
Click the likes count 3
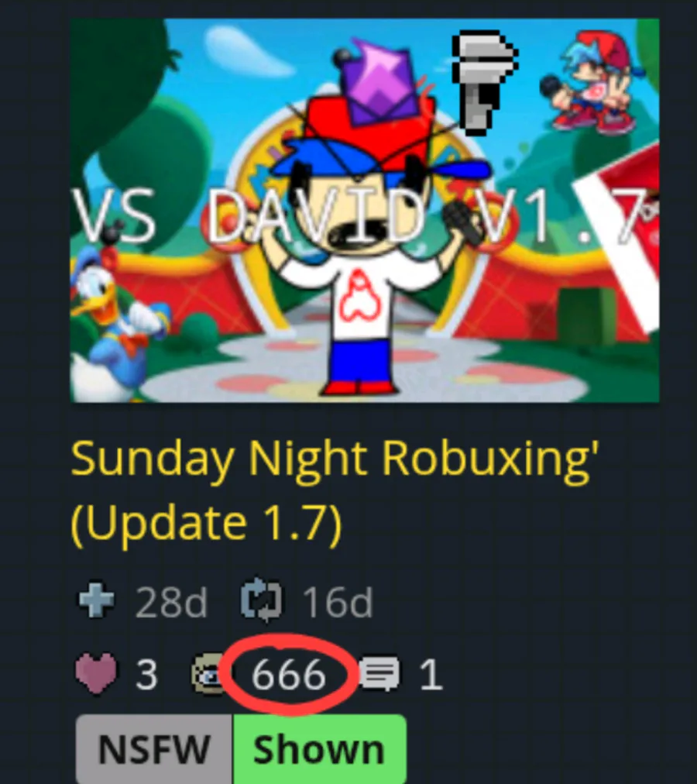click(146, 675)
